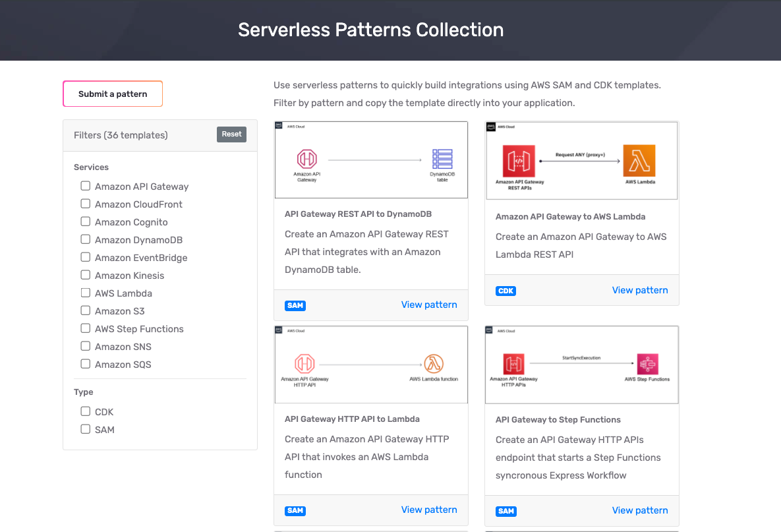View pattern for API Gateway to Step Functions
Image resolution: width=781 pixels, height=532 pixels.
click(x=639, y=510)
